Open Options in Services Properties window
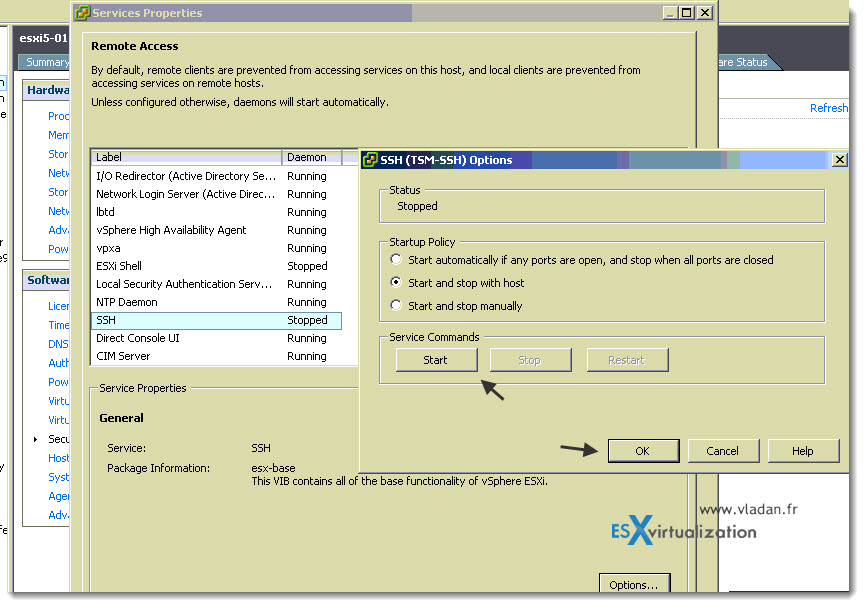This screenshot has height=607, width=864. coord(634,584)
